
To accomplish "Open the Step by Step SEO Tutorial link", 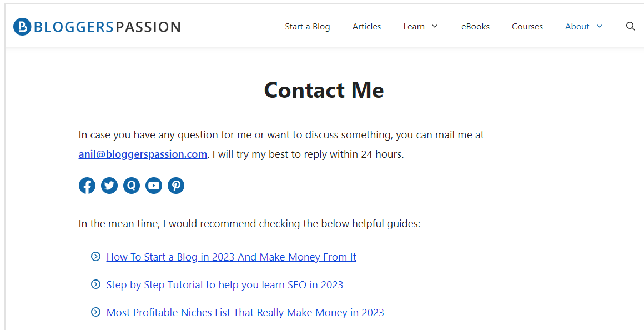I will [225, 285].
